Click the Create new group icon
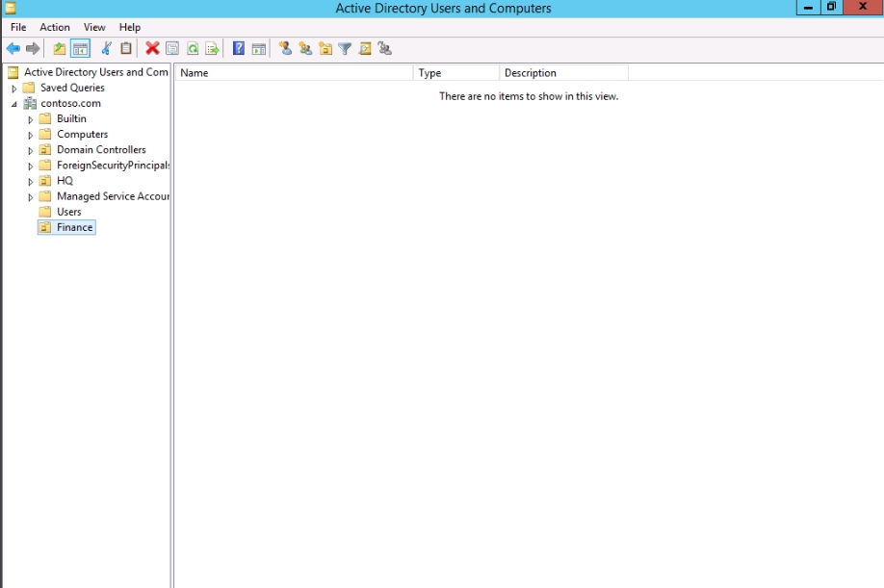The height and width of the screenshot is (588, 884). (305, 49)
